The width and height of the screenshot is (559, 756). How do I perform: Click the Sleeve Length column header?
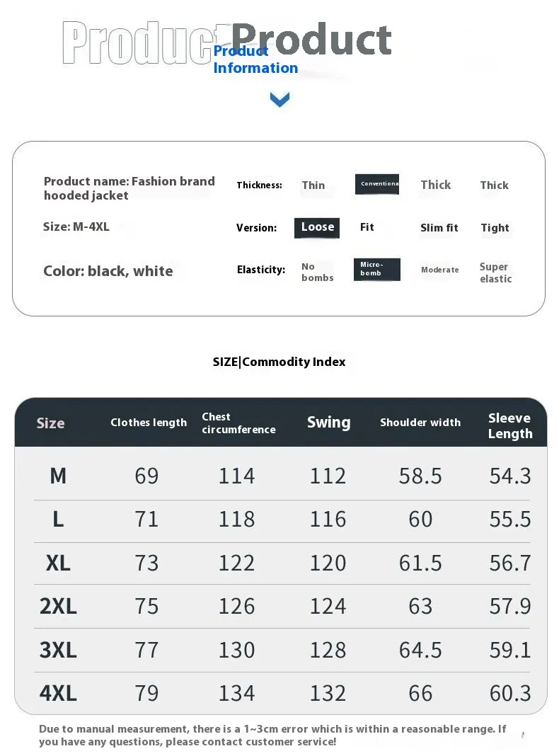(510, 425)
